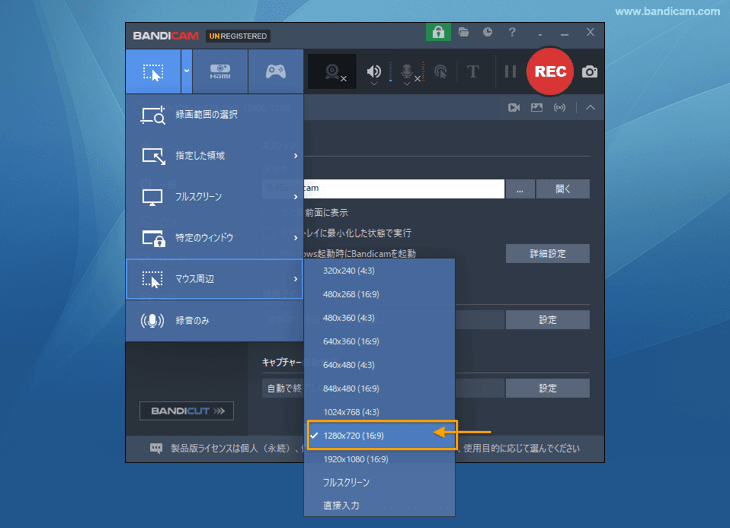Select 640x360 (16:9) size
The width and height of the screenshot is (730, 528).
coord(379,341)
